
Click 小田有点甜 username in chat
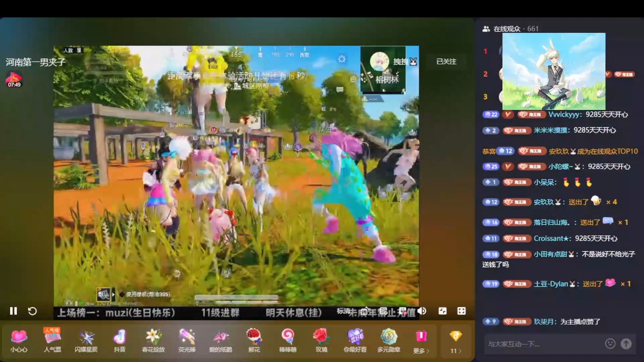pos(554,254)
